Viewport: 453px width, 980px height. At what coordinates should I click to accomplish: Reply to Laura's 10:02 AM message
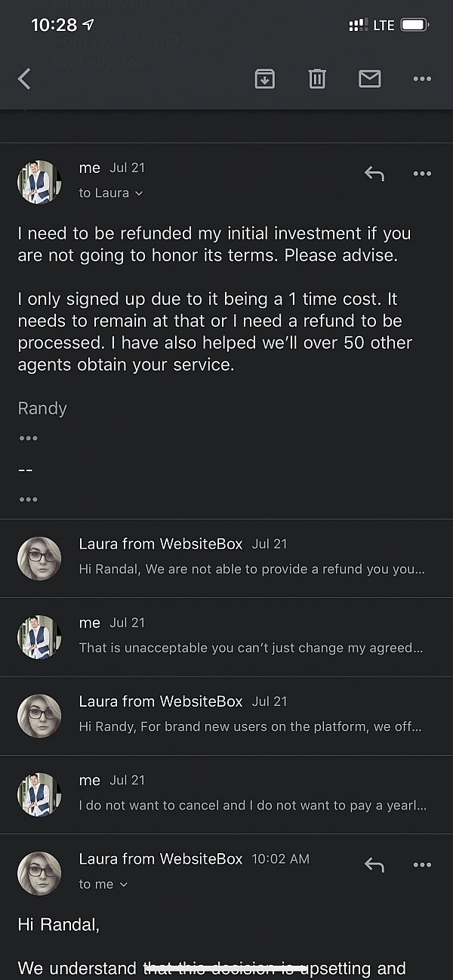click(x=374, y=865)
